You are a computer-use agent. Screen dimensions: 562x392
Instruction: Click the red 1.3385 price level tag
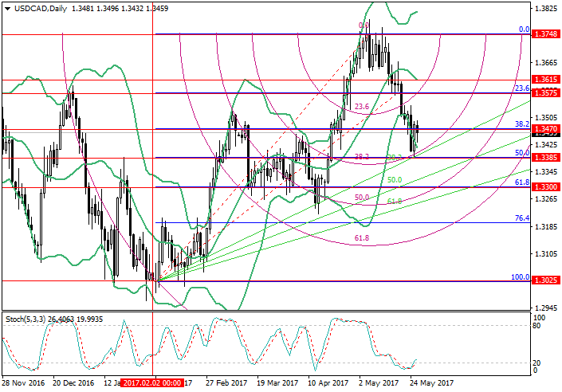tap(546, 157)
